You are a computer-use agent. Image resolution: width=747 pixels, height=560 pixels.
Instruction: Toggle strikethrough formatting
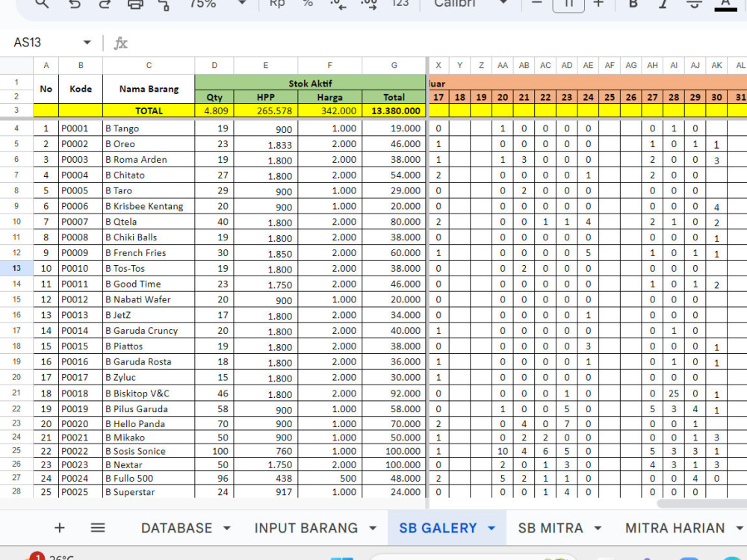click(x=694, y=4)
